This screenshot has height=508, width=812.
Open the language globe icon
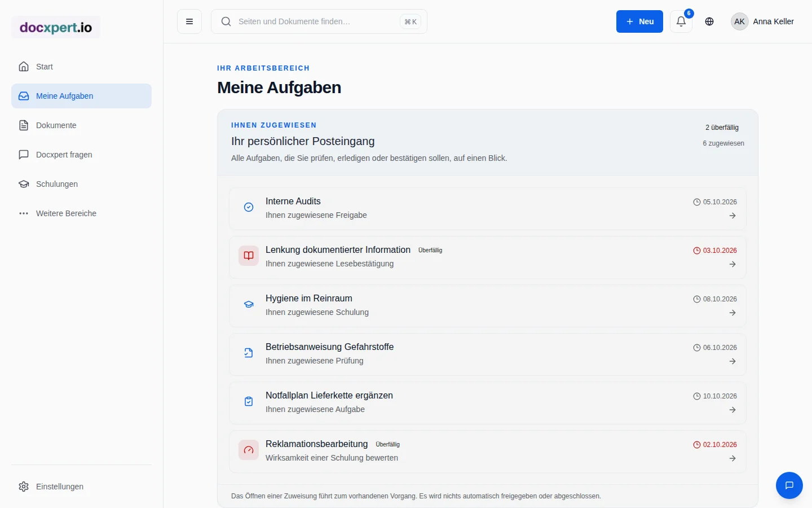(x=709, y=21)
